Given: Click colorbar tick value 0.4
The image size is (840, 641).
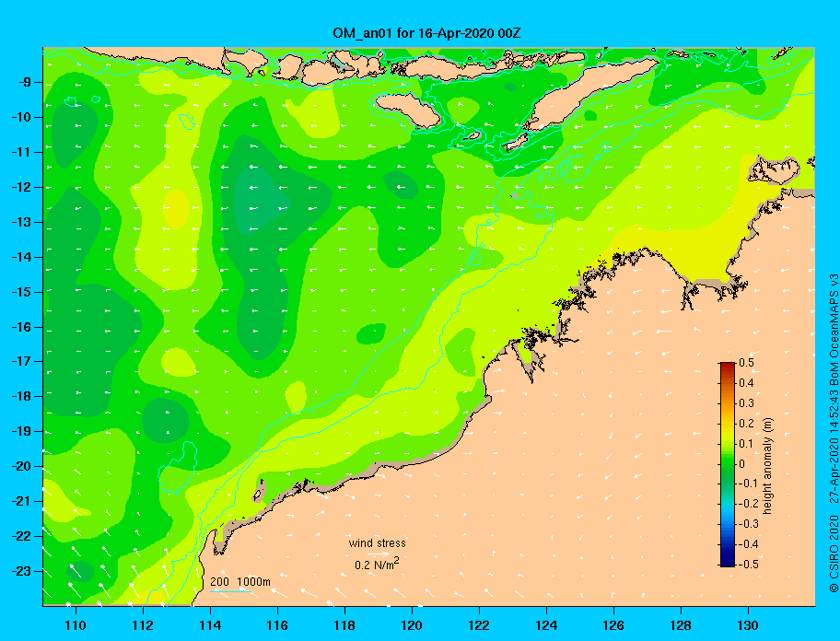Looking at the screenshot, I should 746,383.
